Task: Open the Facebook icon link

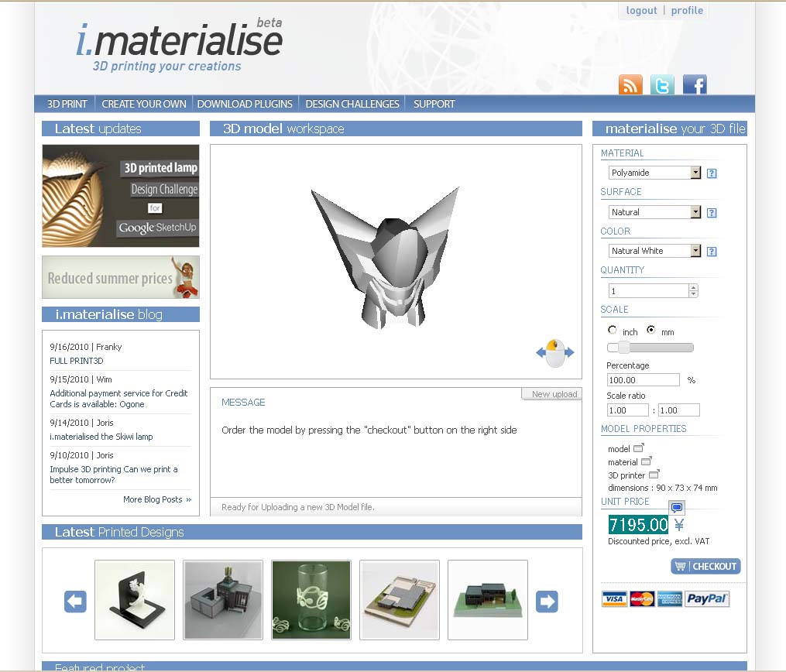Action: [x=695, y=84]
